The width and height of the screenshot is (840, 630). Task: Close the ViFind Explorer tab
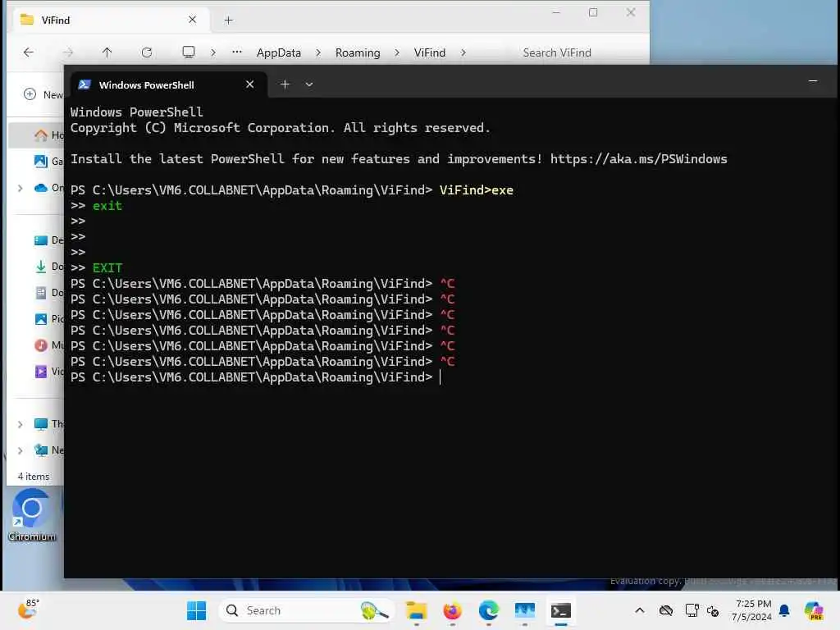click(x=192, y=20)
